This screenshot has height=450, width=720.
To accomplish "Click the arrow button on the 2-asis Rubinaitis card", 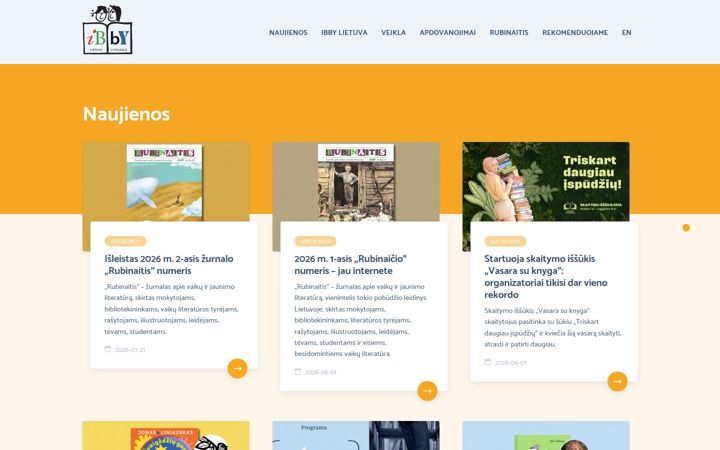I will pyautogui.click(x=237, y=368).
